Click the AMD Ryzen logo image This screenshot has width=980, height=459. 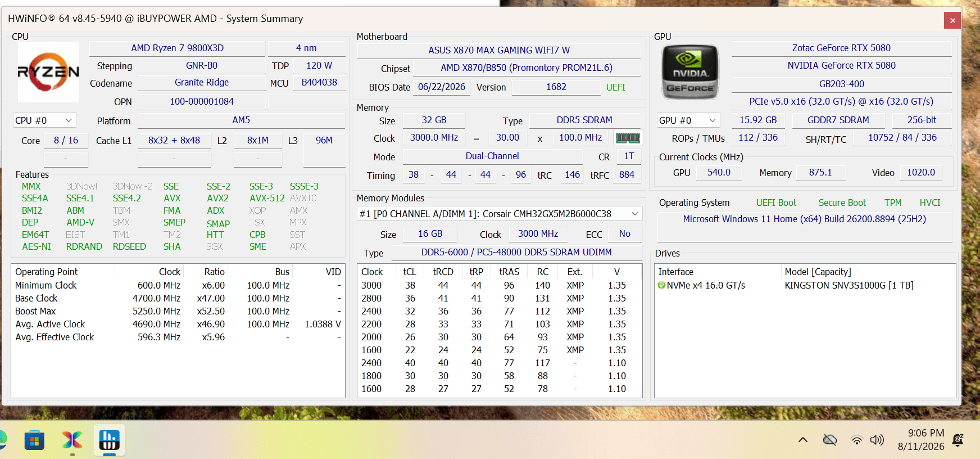[48, 72]
